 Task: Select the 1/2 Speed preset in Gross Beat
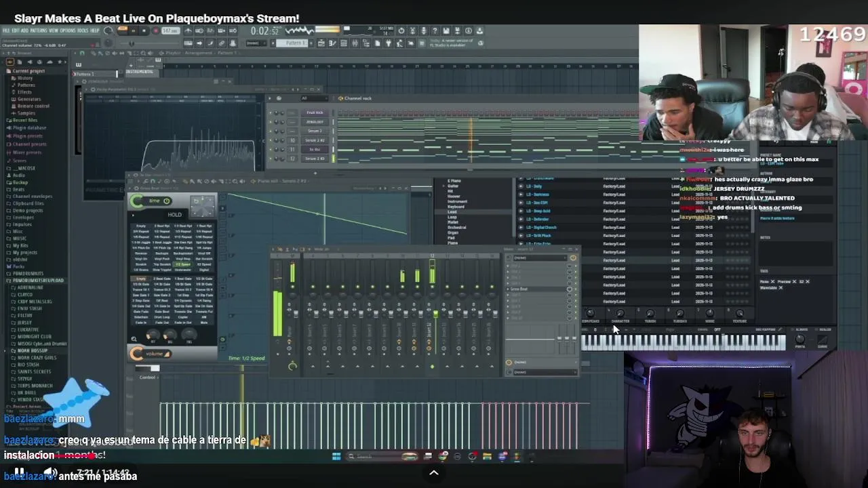click(x=183, y=264)
